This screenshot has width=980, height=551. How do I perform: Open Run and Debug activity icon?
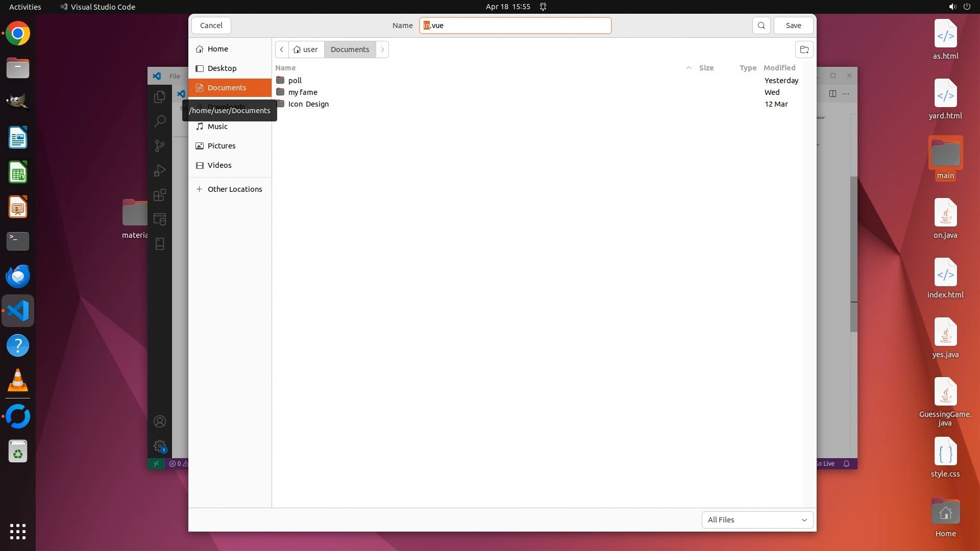click(160, 170)
